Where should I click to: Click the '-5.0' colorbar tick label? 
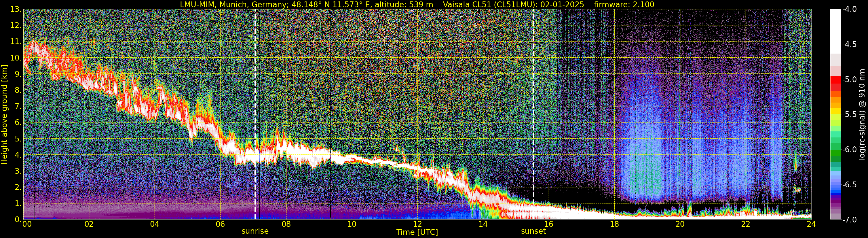849,80
